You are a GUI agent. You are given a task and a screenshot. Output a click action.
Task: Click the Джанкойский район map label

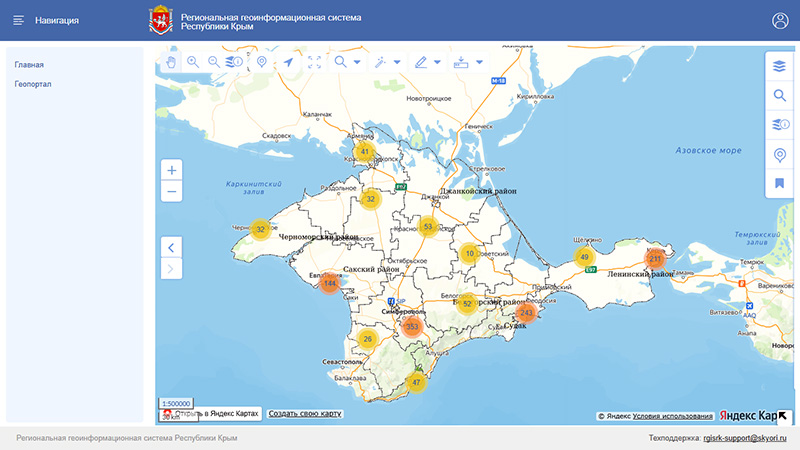[x=478, y=191]
